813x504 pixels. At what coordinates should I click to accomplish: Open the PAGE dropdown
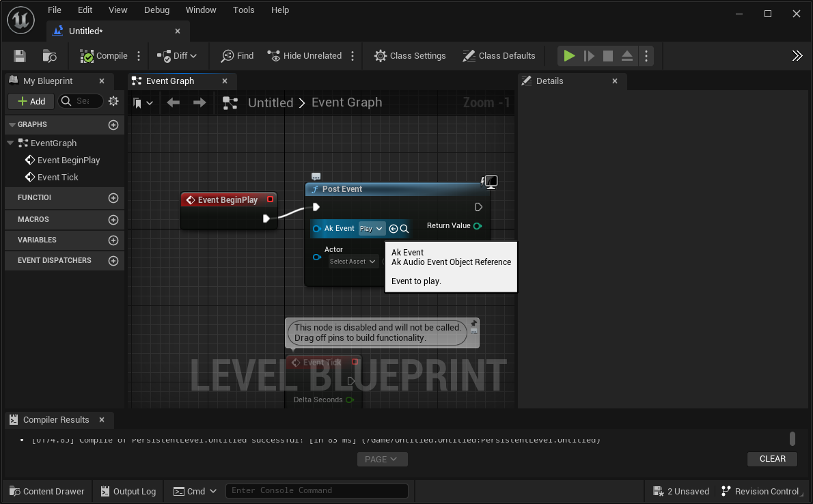(x=382, y=460)
